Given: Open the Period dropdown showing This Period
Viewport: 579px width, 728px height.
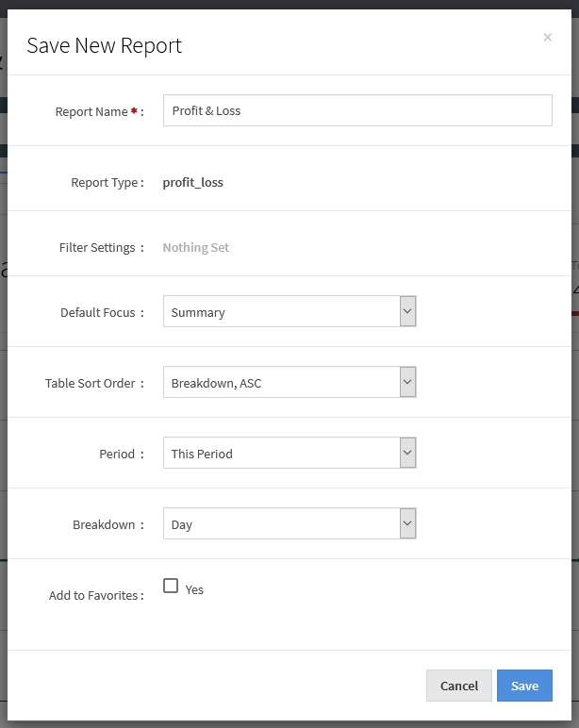Looking at the screenshot, I should point(289,454).
